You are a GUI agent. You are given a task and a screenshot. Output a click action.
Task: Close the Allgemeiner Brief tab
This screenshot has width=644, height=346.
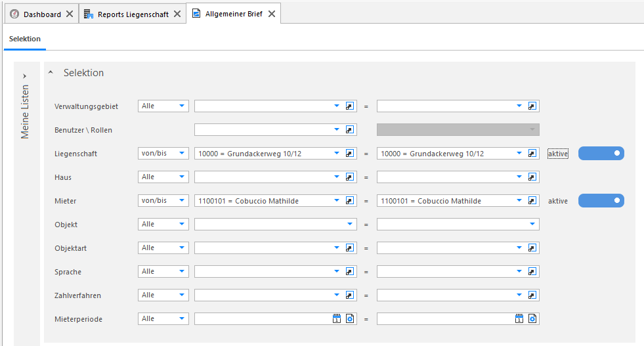(272, 14)
